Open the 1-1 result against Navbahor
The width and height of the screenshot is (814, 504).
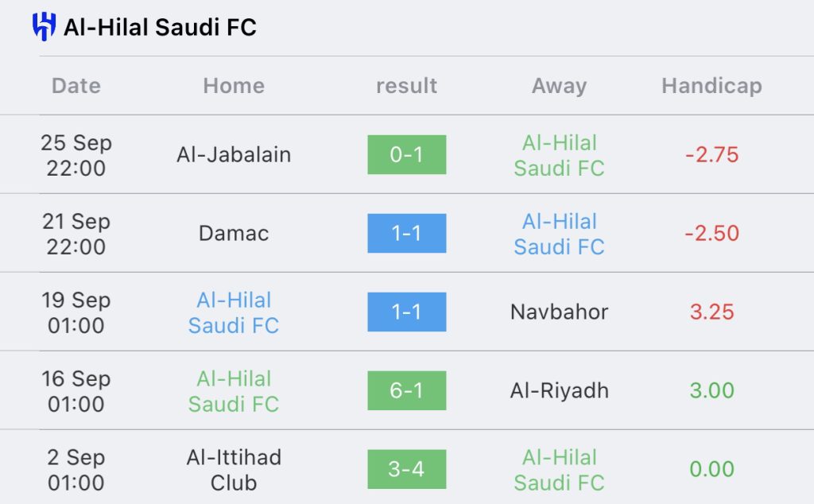406,312
